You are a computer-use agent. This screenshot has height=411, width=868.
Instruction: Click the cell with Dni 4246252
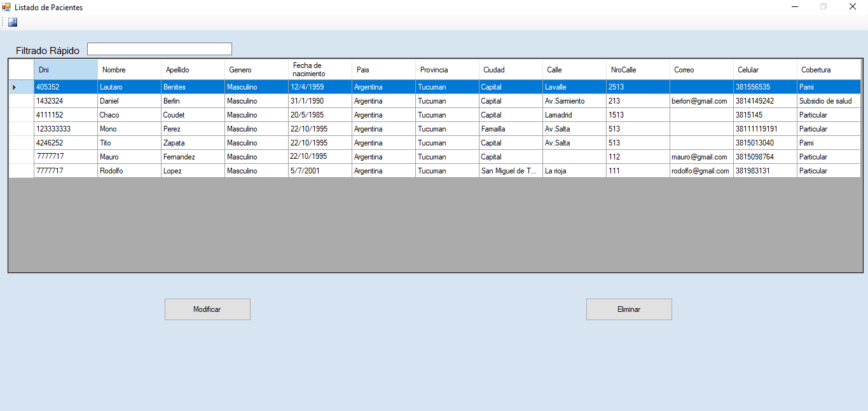(x=65, y=143)
